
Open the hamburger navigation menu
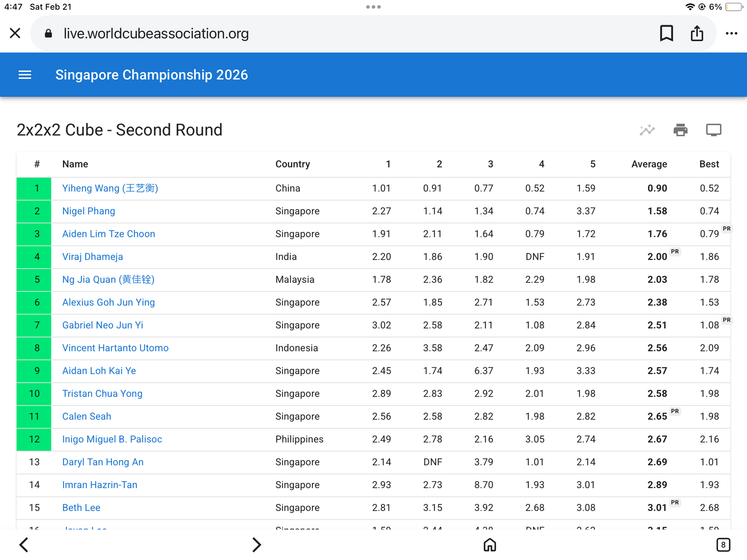point(25,75)
